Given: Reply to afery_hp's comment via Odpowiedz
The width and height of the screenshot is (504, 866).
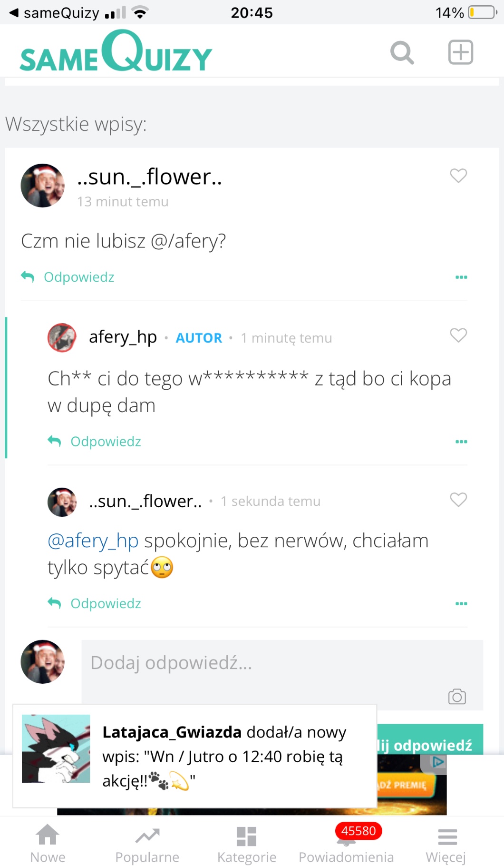Looking at the screenshot, I should (x=105, y=442).
